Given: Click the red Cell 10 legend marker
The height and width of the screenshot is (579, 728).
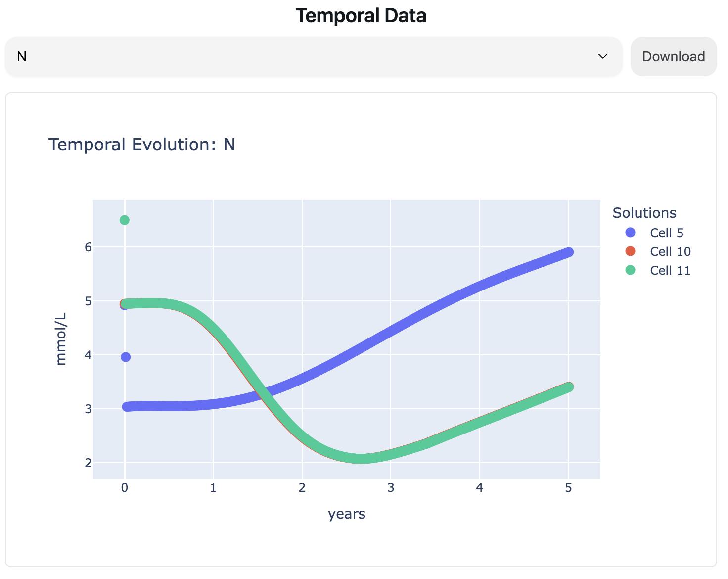Looking at the screenshot, I should 630,251.
